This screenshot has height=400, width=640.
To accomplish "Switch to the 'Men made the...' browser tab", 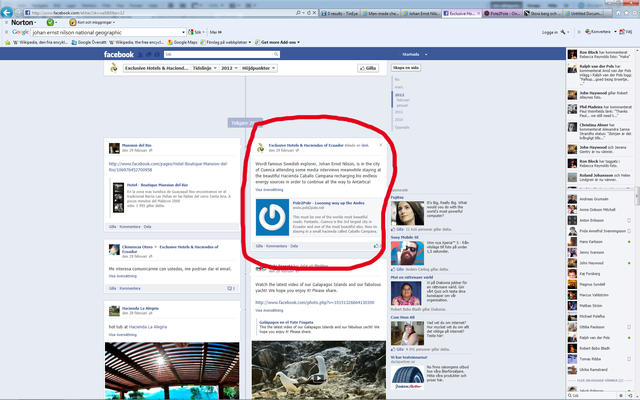I will tap(380, 13).
